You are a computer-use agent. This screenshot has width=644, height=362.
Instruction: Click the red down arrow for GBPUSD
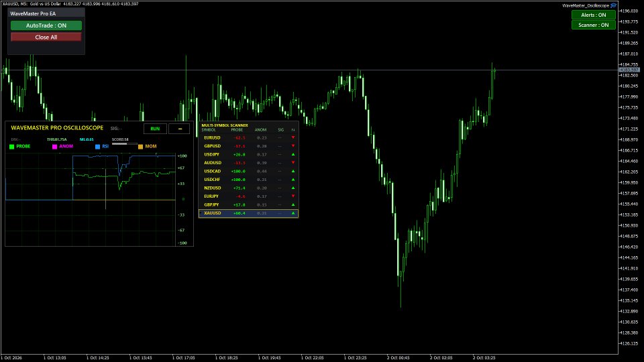click(x=293, y=146)
